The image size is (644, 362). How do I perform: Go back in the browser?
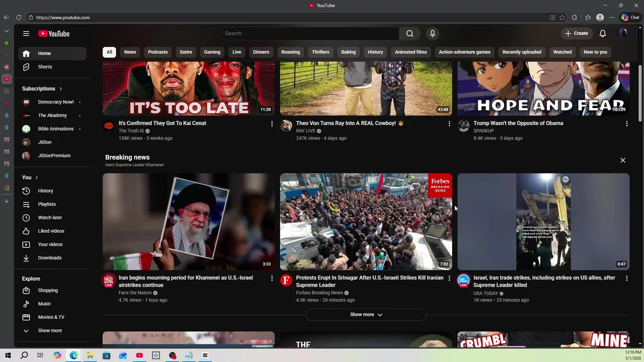(7, 18)
